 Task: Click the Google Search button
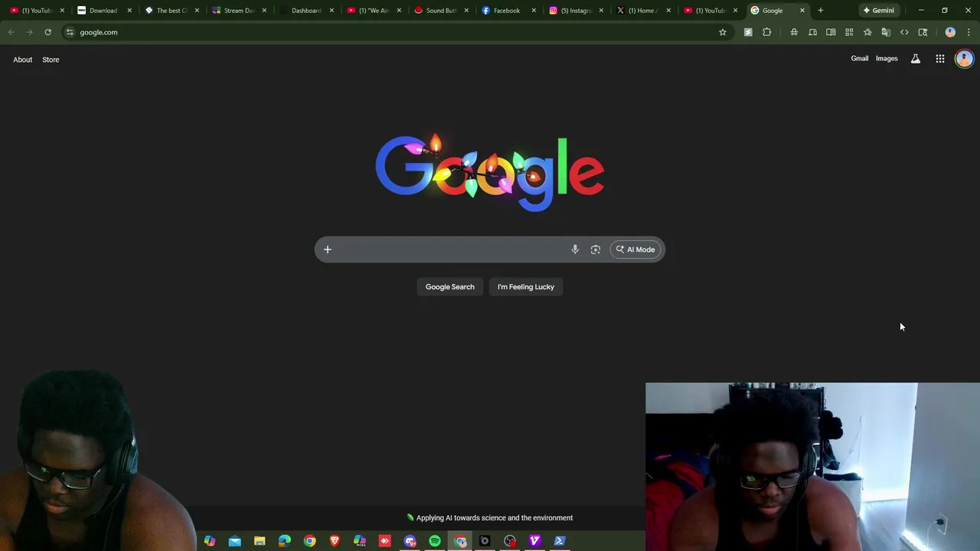450,287
